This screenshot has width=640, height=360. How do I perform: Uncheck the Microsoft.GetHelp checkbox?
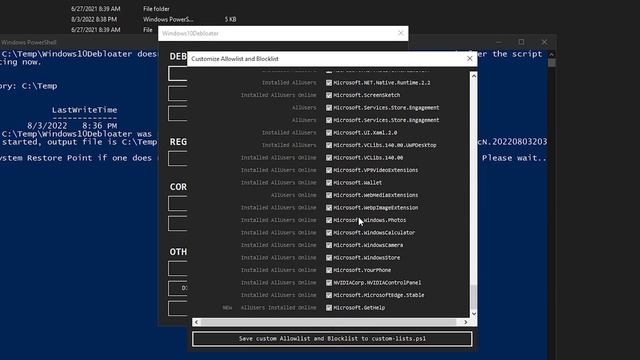(x=329, y=307)
